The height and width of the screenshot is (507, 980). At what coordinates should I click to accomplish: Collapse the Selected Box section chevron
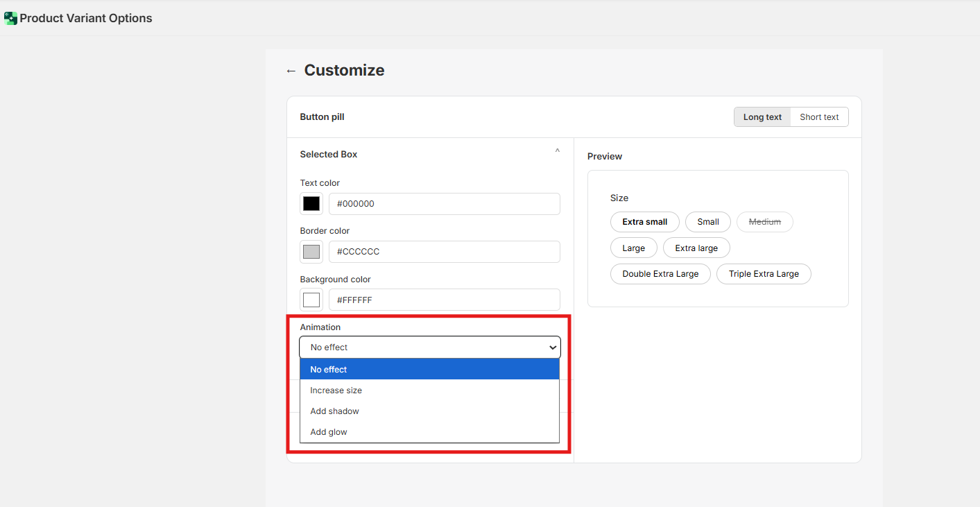(557, 152)
